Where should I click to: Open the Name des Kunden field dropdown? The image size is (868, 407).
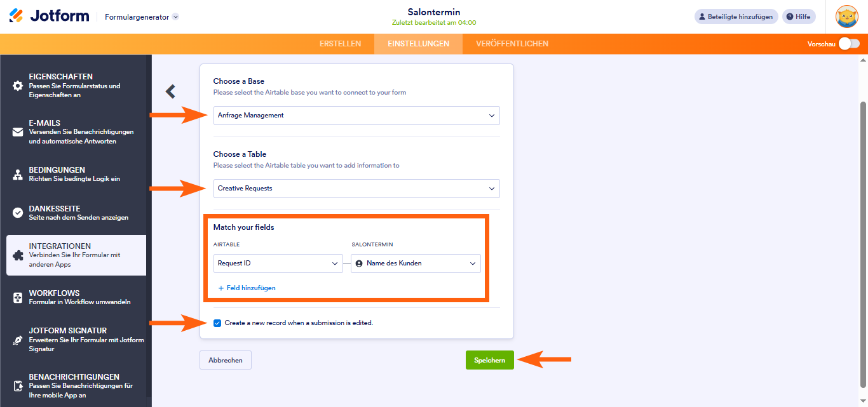coord(416,264)
